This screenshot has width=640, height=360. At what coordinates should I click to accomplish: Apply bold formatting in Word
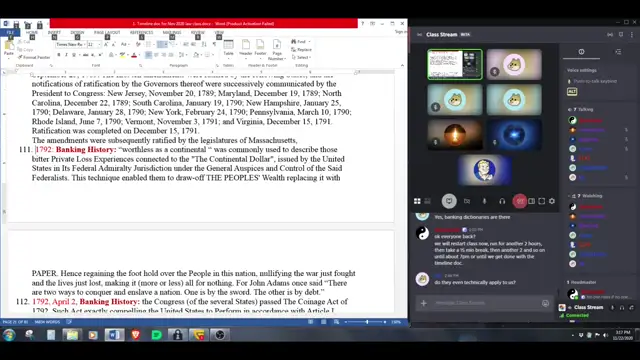click(59, 55)
